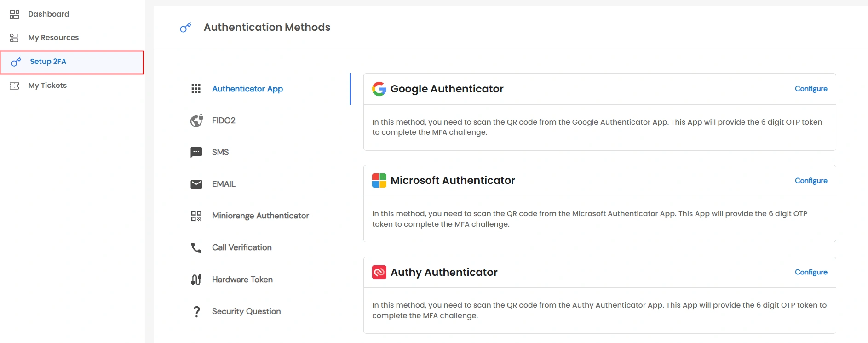This screenshot has height=343, width=868.
Task: Click the Miniorange Authenticator QR icon
Action: 196,216
